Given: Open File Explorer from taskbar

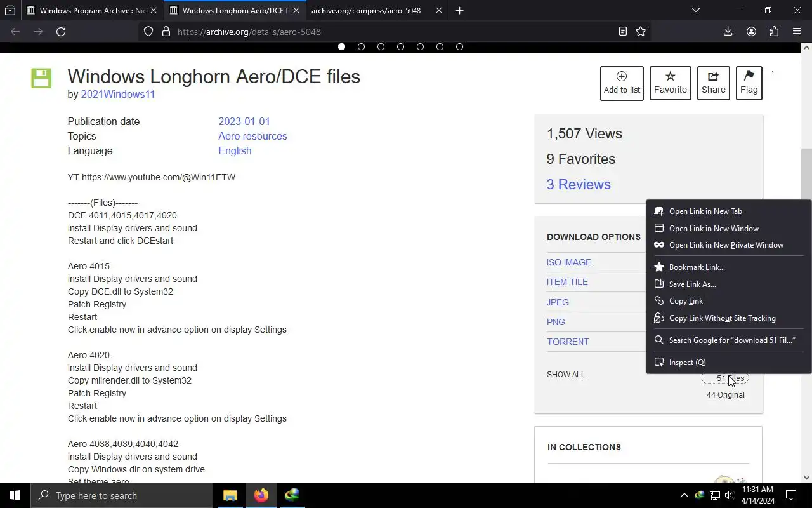Looking at the screenshot, I should click(230, 495).
